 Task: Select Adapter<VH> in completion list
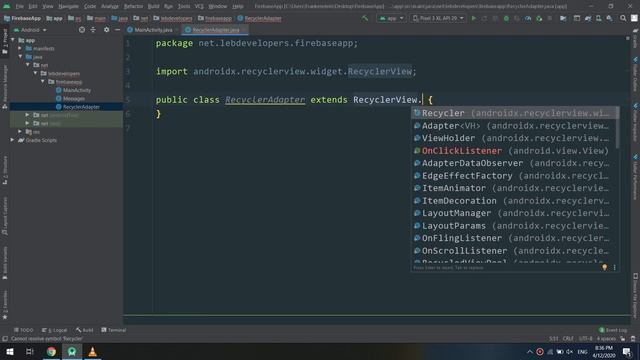[x=514, y=126]
